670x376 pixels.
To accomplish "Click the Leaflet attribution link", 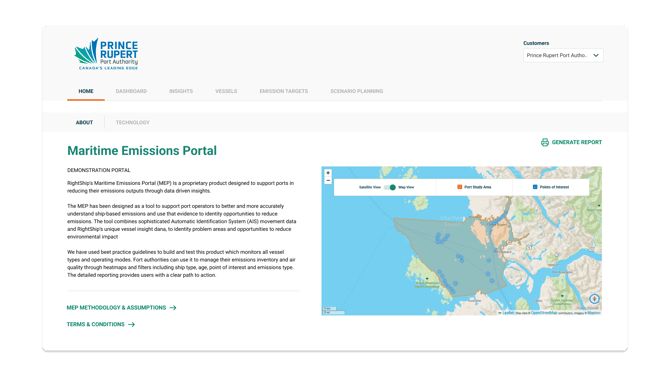I will click(508, 313).
